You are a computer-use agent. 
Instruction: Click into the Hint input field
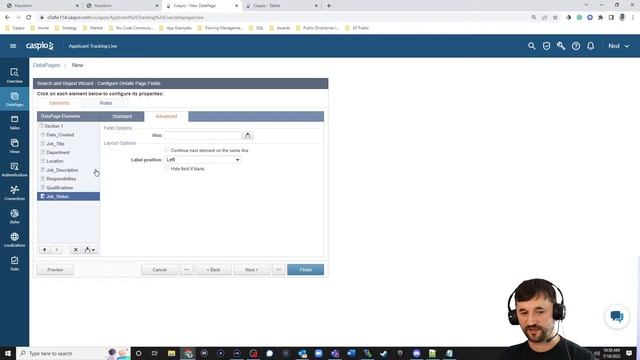tap(203, 135)
